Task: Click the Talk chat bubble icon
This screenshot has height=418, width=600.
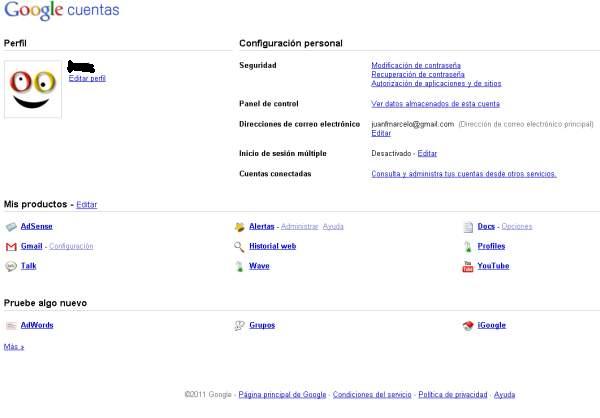Action: (x=11, y=266)
